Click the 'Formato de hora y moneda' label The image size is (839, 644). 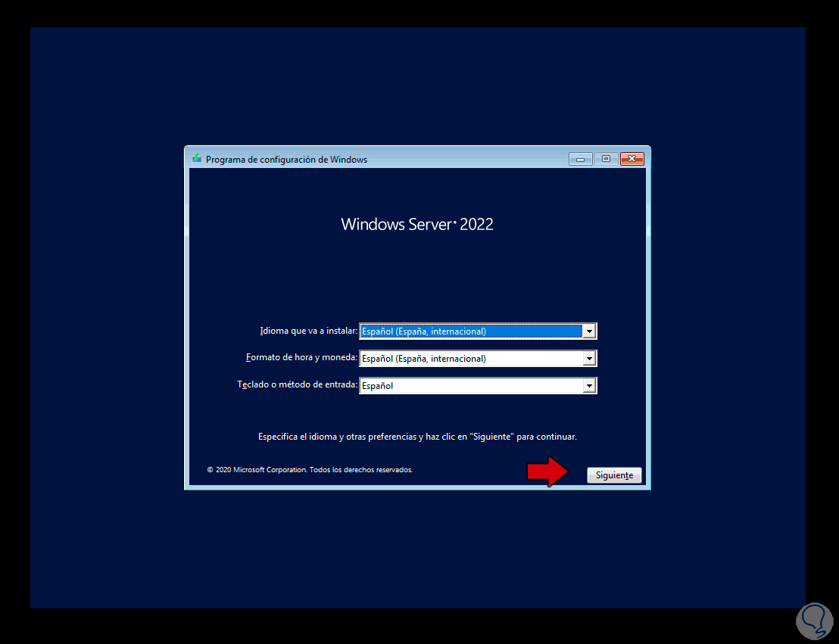(301, 357)
